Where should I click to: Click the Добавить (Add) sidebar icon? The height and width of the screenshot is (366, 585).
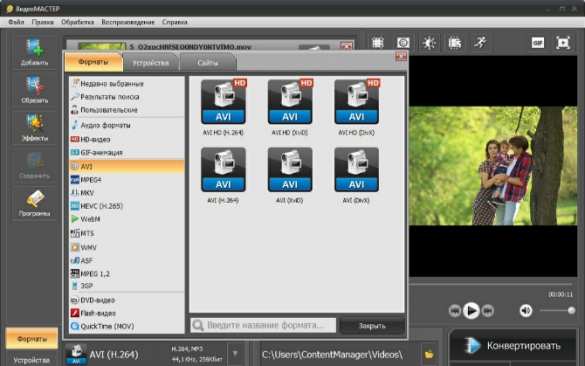(34, 52)
